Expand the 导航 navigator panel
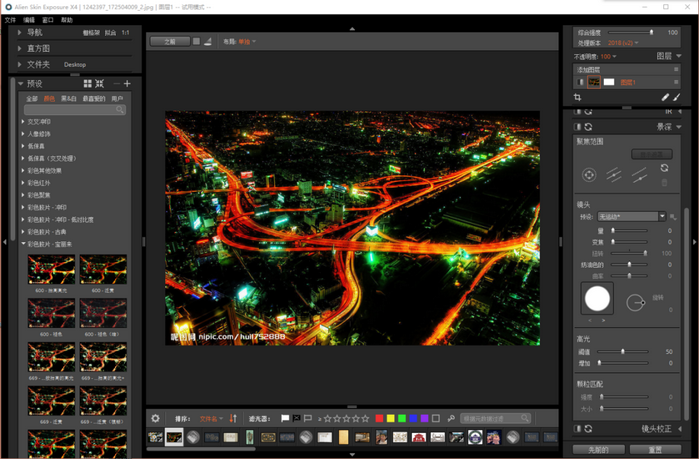This screenshot has width=699, height=459. [x=19, y=33]
